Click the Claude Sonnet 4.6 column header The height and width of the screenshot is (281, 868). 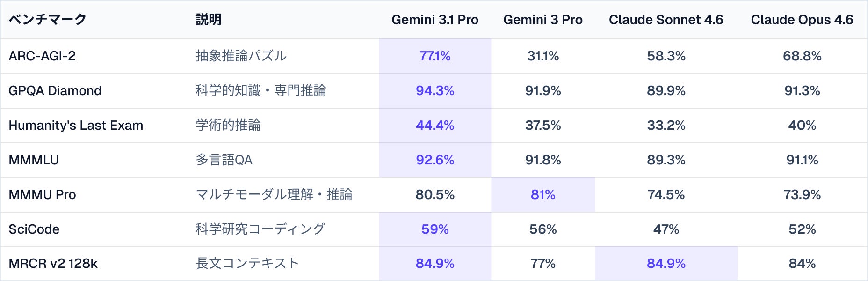(x=665, y=20)
